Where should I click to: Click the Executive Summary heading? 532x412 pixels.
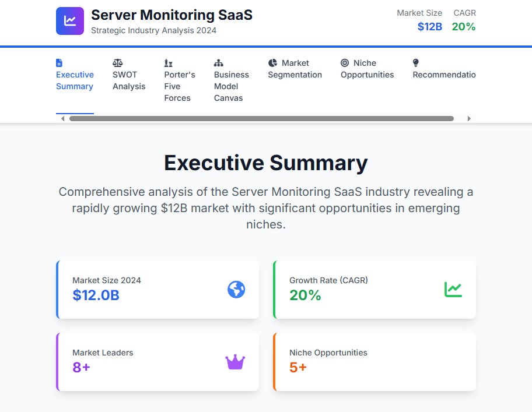266,163
